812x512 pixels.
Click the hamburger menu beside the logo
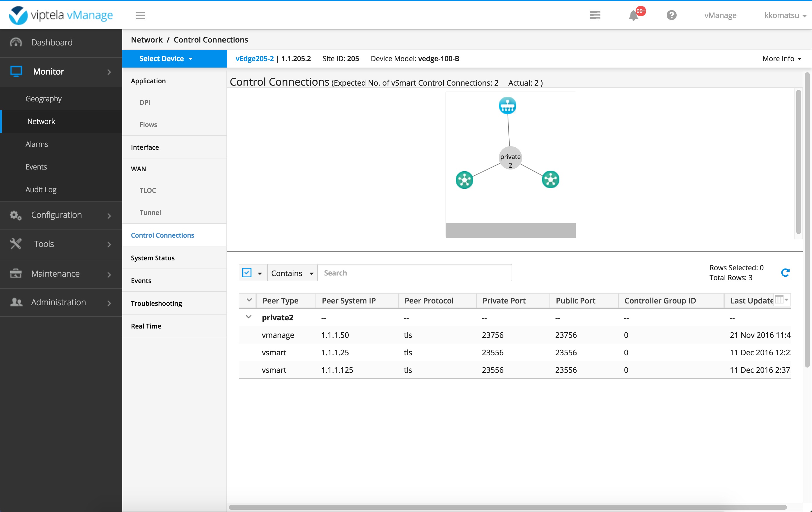tap(141, 15)
